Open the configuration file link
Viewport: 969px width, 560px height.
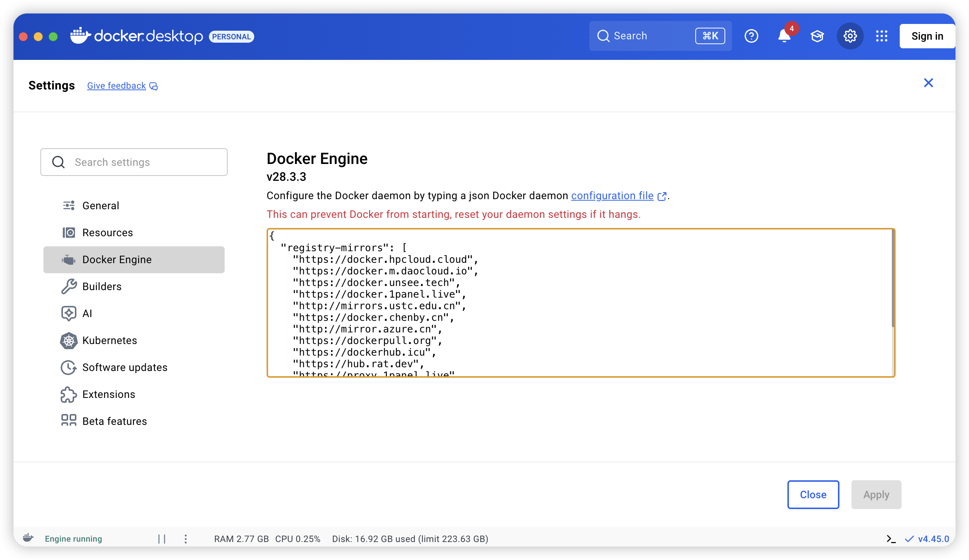pos(612,196)
